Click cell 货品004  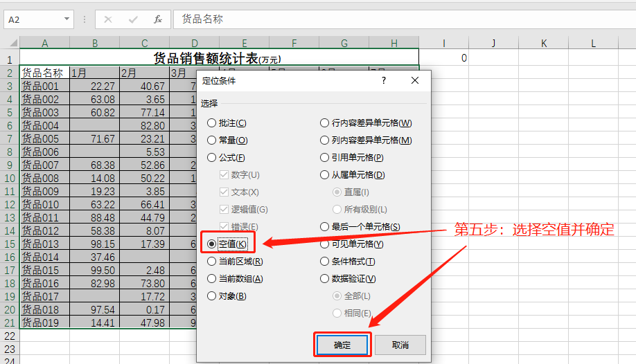[44, 125]
